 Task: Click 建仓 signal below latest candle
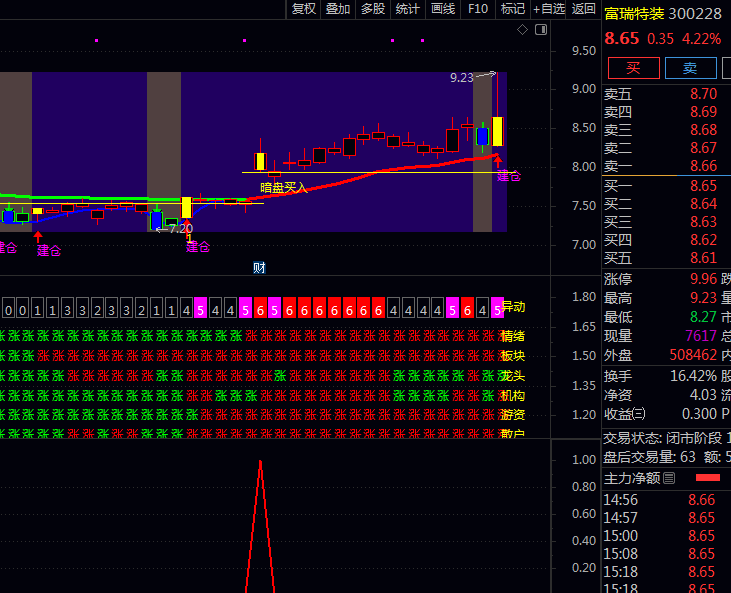(509, 176)
